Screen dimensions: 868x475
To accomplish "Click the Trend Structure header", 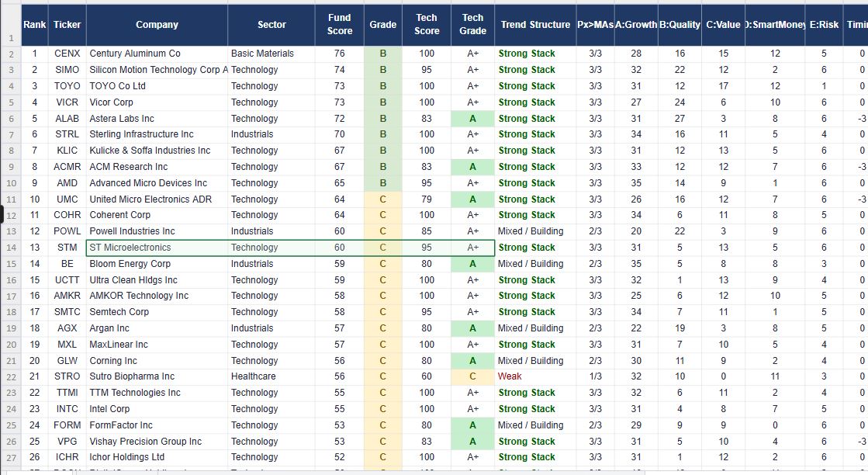I will (535, 25).
